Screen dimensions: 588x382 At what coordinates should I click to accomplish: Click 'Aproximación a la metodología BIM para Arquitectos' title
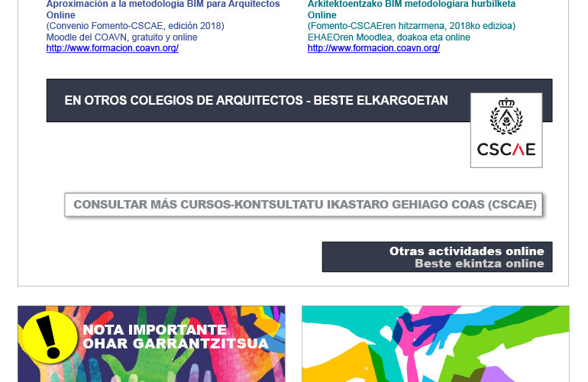pyautogui.click(x=163, y=9)
